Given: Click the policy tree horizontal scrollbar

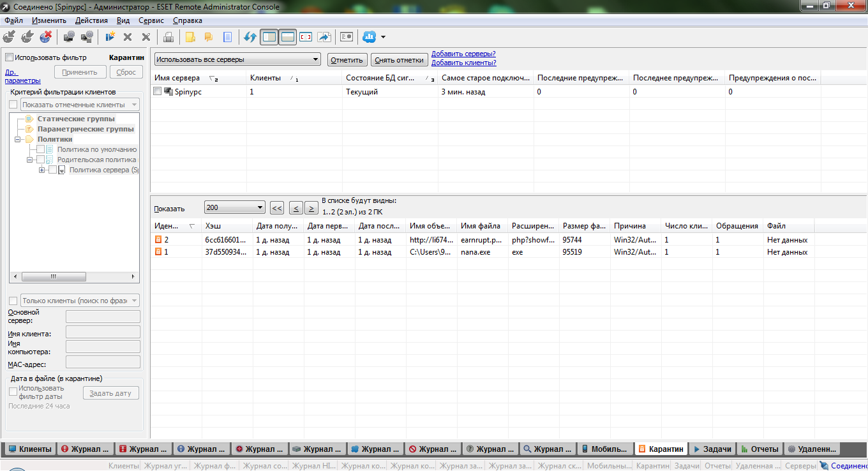Looking at the screenshot, I should pos(74,277).
